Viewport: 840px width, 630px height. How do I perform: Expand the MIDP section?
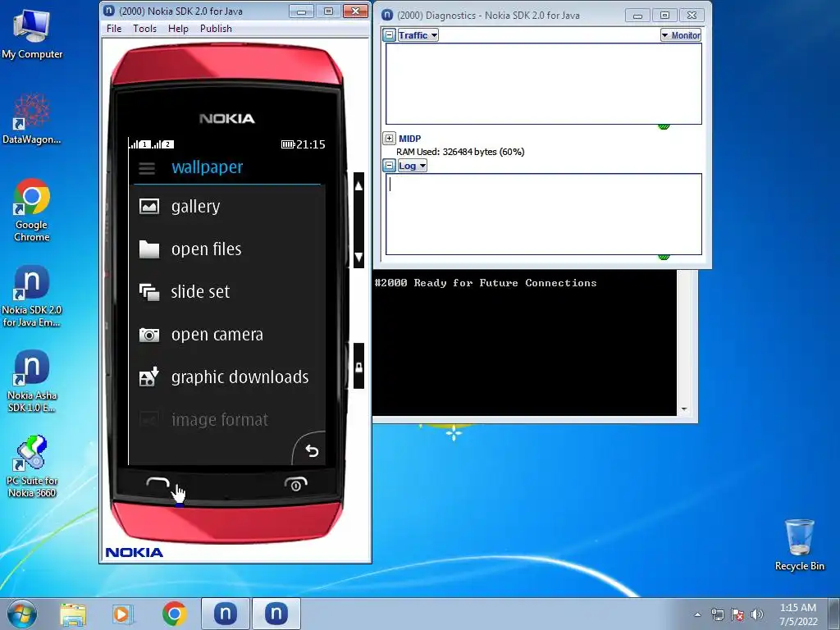pyautogui.click(x=390, y=139)
